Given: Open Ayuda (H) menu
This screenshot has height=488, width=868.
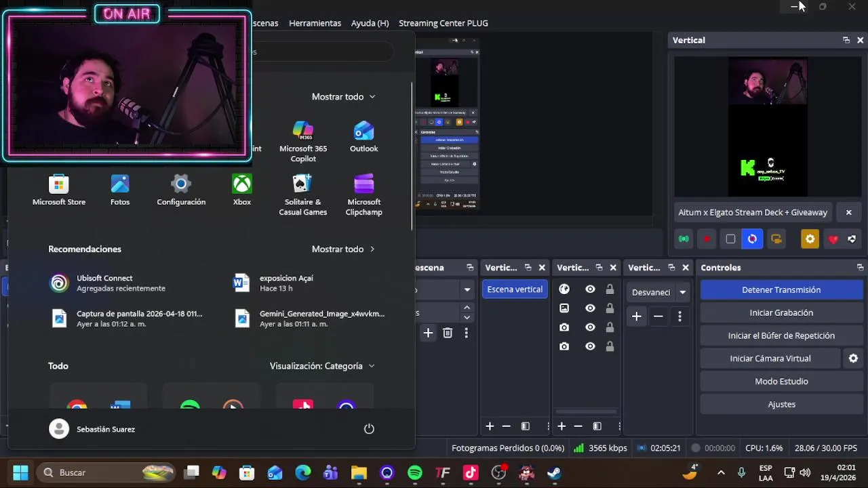Looking at the screenshot, I should click(370, 23).
